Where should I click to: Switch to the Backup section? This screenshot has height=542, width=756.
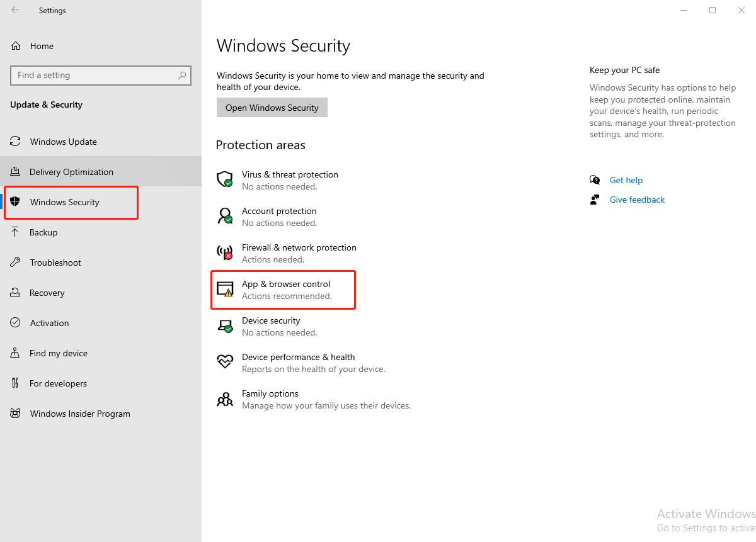point(43,232)
